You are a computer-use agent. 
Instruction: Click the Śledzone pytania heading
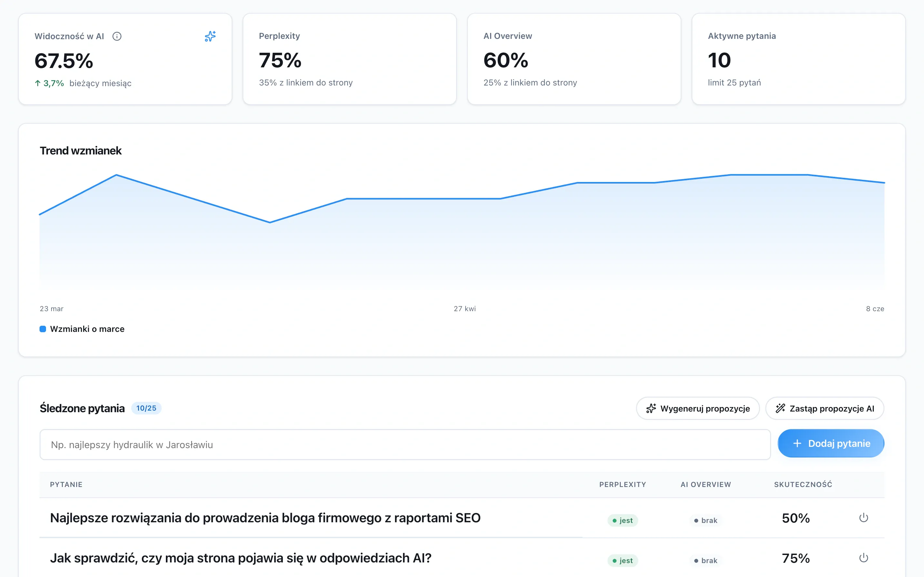tap(82, 408)
